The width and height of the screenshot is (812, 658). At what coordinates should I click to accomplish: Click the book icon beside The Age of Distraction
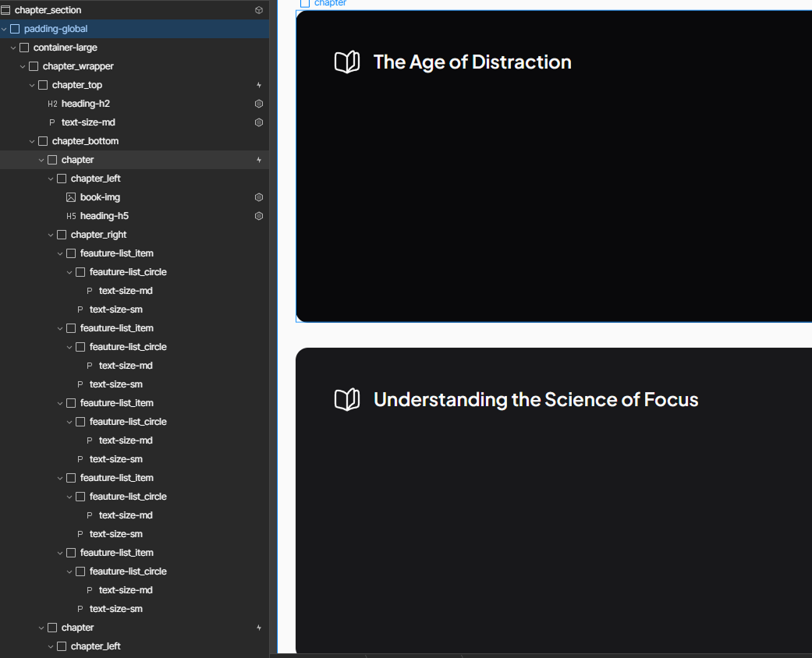coord(347,62)
